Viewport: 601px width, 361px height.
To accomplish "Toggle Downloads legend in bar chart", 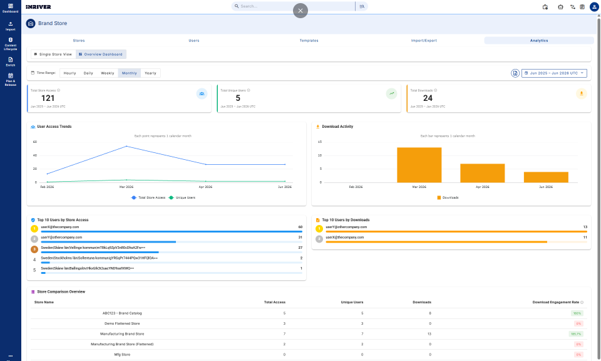I will pyautogui.click(x=448, y=198).
